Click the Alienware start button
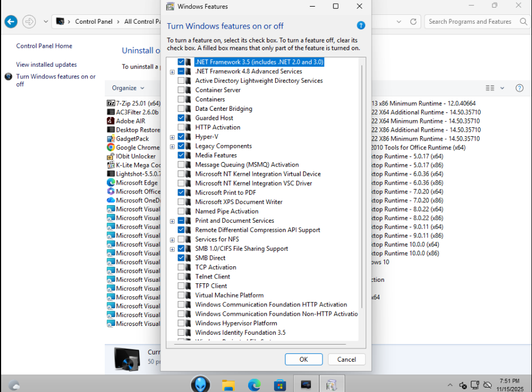 click(x=201, y=384)
